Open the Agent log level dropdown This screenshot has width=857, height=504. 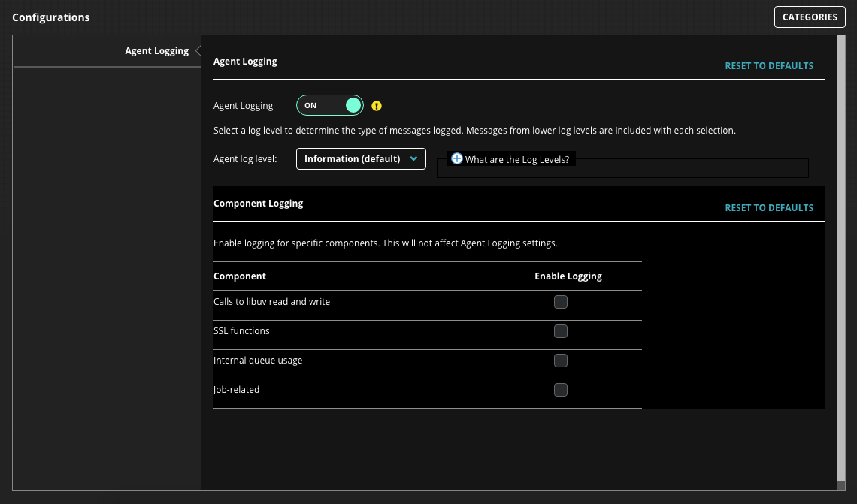[x=361, y=159]
